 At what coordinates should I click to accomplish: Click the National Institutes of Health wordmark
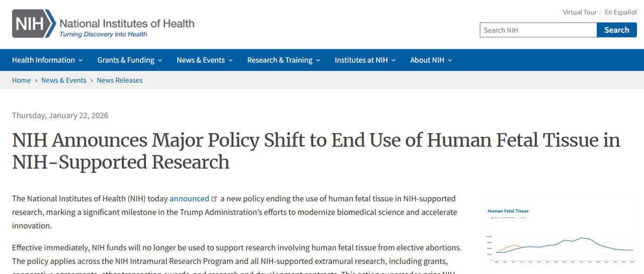127,23
